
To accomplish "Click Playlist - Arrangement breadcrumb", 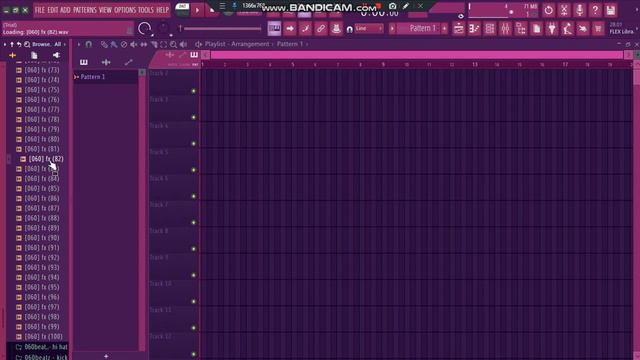I will 237,44.
